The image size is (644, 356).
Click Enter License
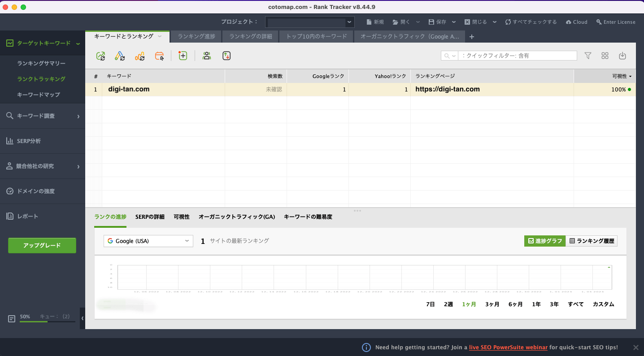pos(616,22)
